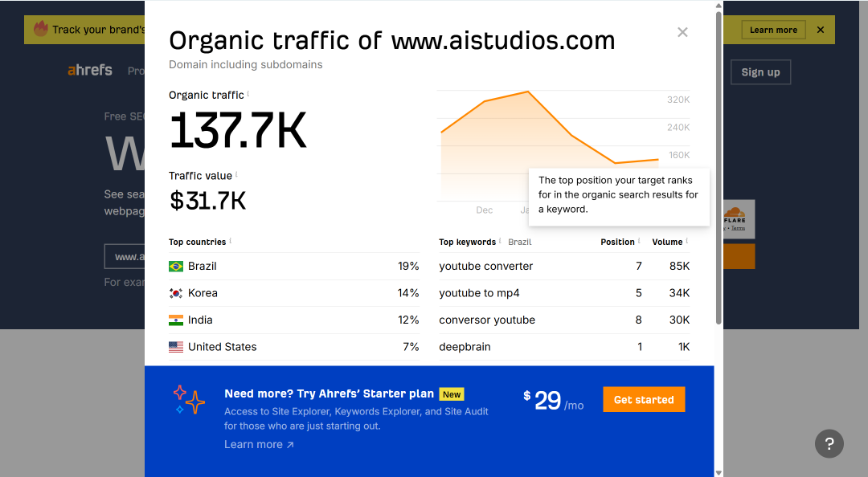This screenshot has width=868, height=477.
Task: Open the help question mark button
Action: (829, 443)
